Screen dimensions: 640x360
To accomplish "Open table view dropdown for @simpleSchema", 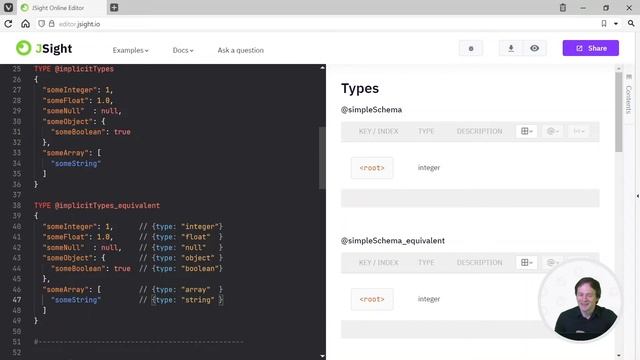I will [527, 131].
